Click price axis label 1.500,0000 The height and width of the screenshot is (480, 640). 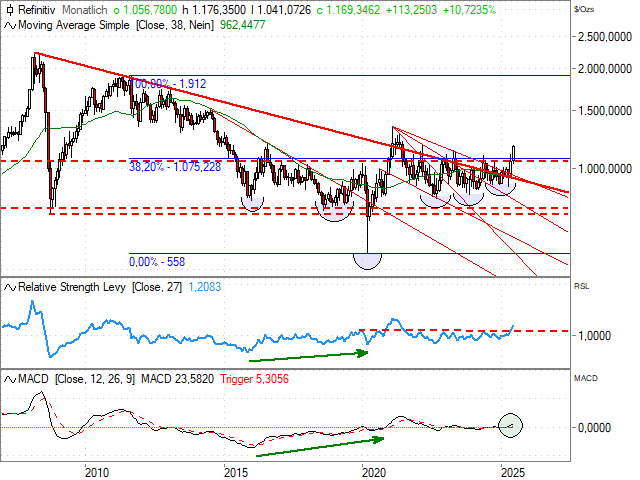(x=605, y=111)
